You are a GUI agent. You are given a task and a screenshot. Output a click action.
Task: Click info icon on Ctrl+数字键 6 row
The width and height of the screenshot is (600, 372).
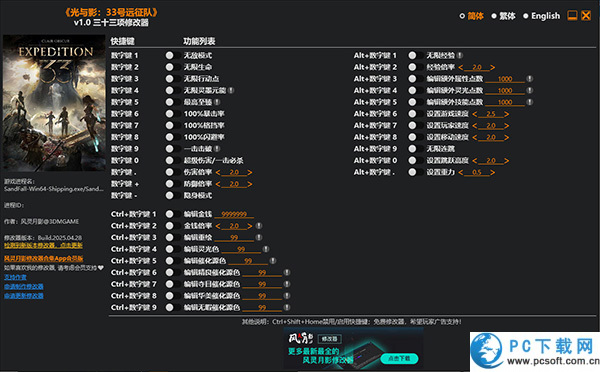[287, 273]
